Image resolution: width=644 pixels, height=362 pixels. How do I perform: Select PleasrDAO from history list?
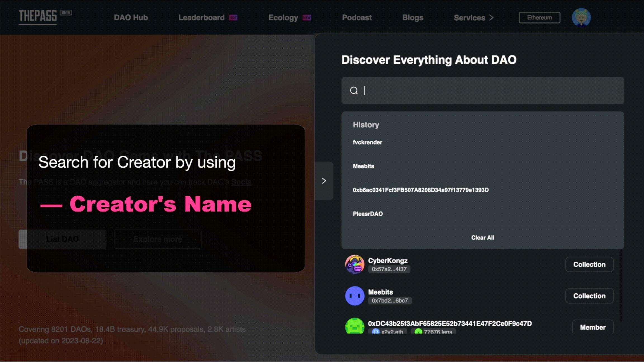coord(368,214)
